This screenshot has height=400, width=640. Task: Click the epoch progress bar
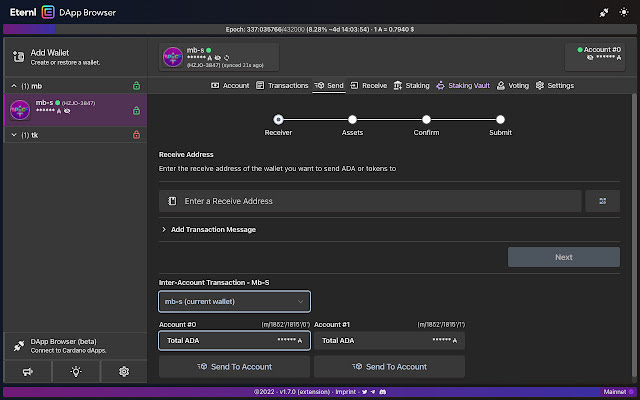(x=320, y=29)
